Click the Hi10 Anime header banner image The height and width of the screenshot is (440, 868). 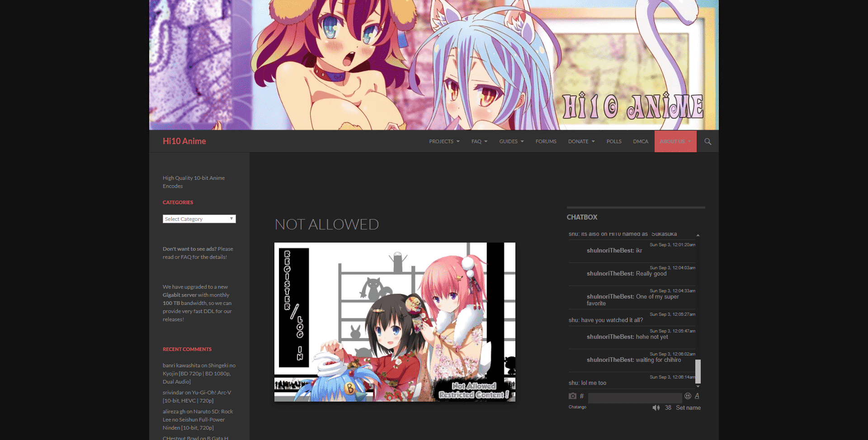coord(434,65)
